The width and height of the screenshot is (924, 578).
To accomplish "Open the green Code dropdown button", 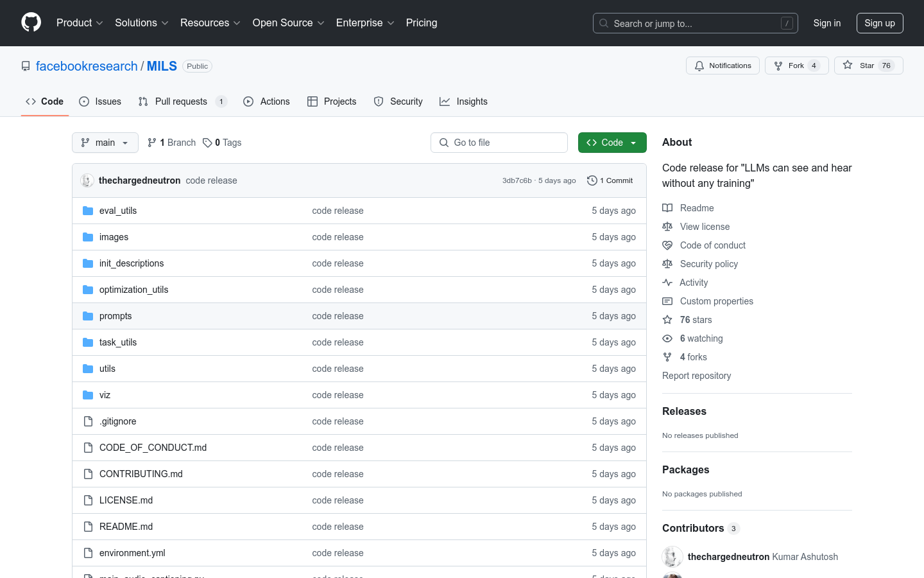I will point(612,143).
